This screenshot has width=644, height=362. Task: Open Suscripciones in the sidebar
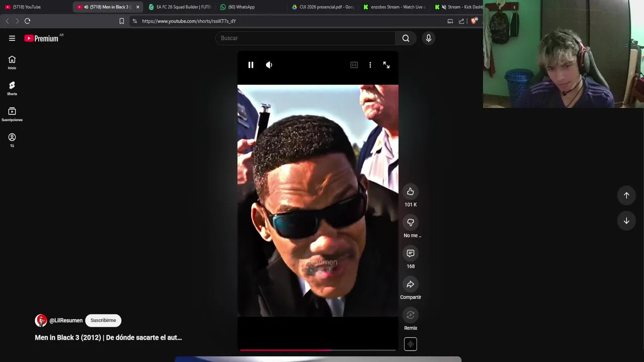click(x=12, y=115)
